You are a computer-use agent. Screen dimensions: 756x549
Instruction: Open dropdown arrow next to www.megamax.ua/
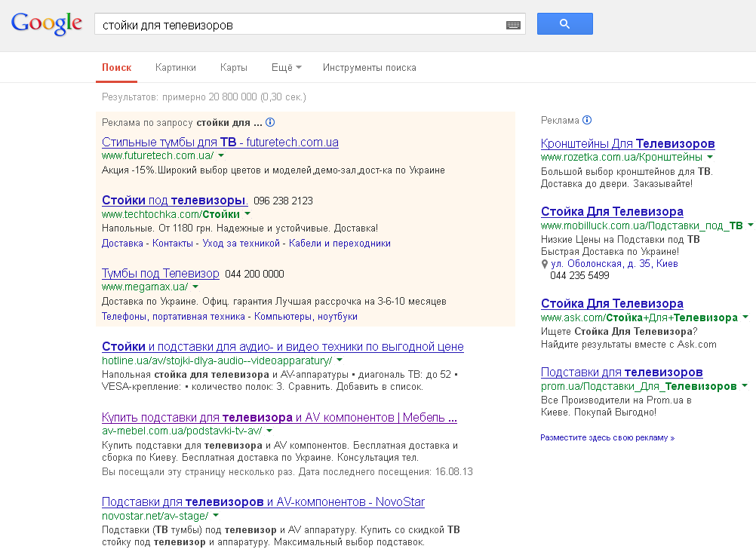195,287
